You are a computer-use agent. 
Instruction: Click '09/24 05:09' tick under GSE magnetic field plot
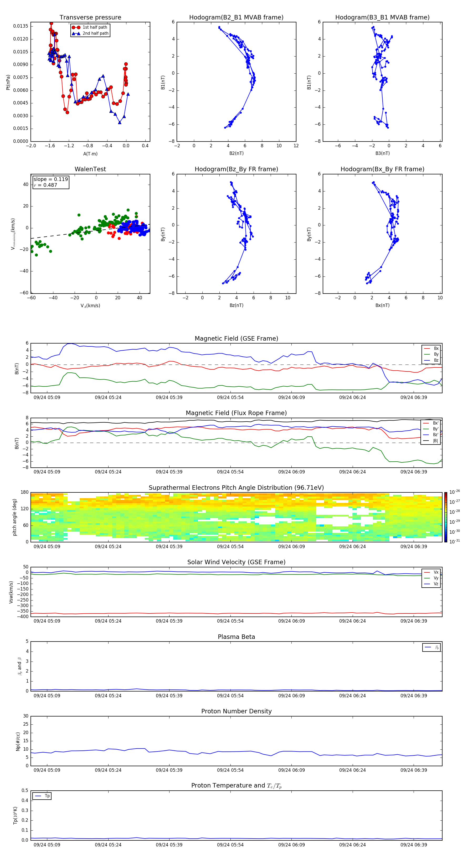click(47, 398)
